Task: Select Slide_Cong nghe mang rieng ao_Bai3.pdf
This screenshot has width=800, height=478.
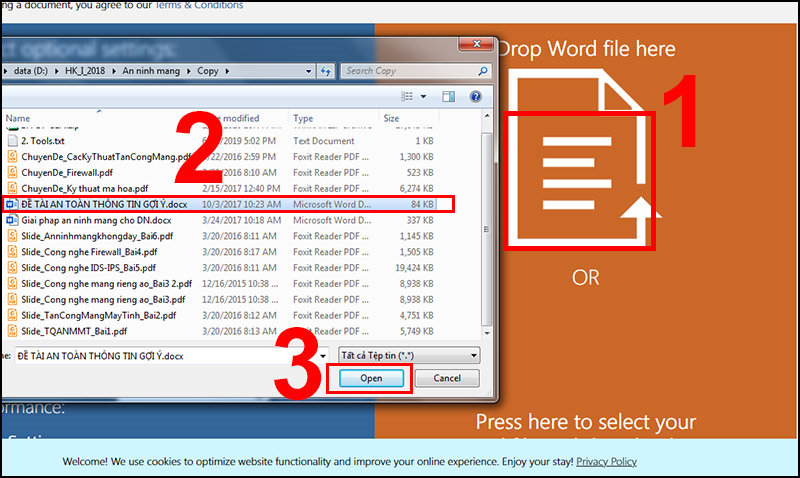Action: tap(103, 299)
